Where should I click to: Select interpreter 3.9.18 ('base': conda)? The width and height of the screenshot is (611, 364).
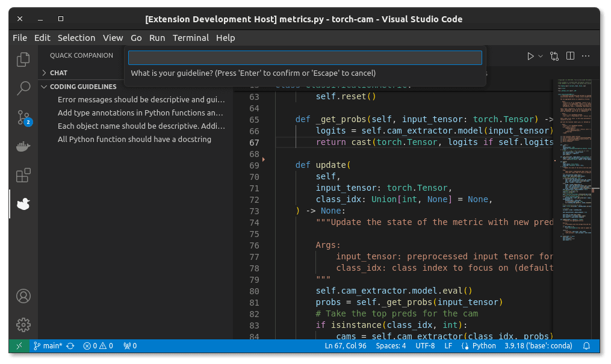(x=539, y=346)
